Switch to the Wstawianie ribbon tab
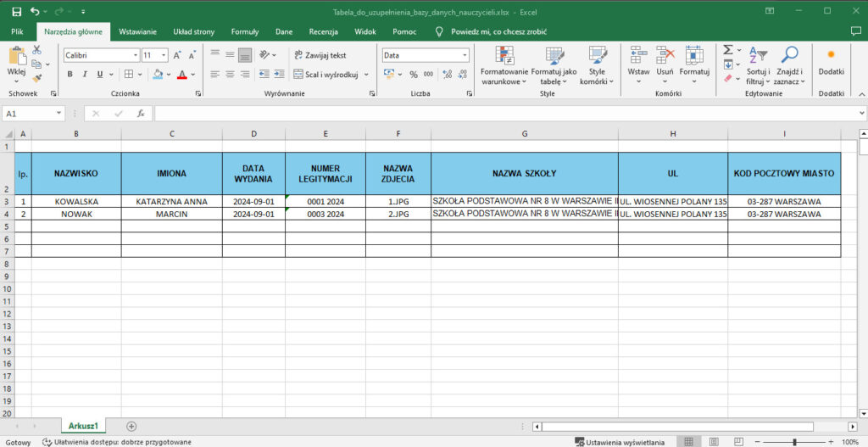The height and width of the screenshot is (447, 868). pyautogui.click(x=137, y=31)
